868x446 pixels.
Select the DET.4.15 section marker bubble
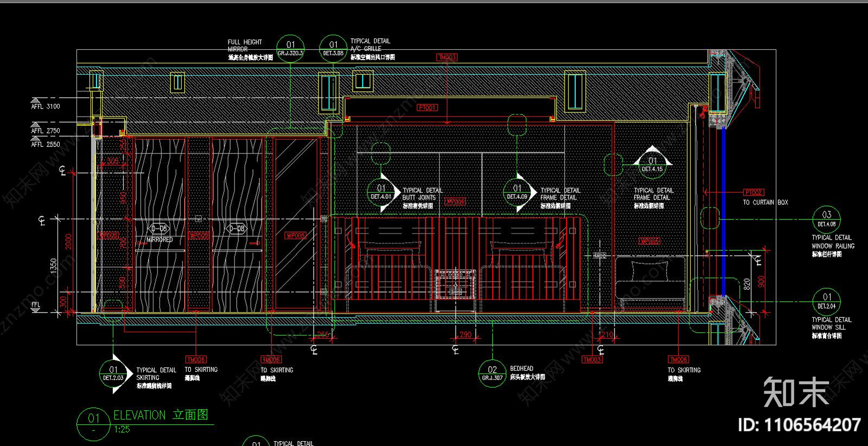652,165
